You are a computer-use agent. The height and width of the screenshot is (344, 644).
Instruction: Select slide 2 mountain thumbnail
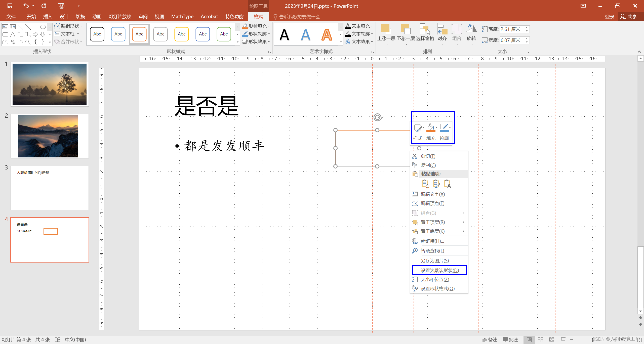coord(50,136)
